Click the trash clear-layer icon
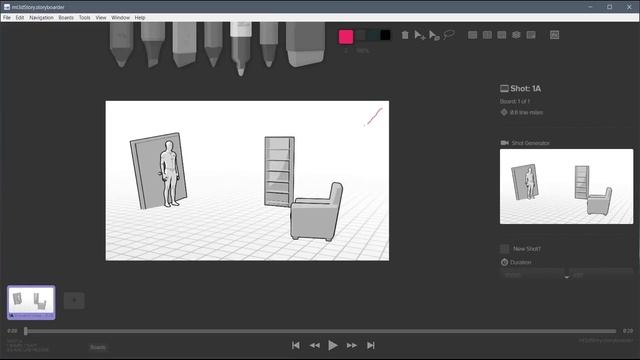The image size is (640, 360). pyautogui.click(x=405, y=35)
